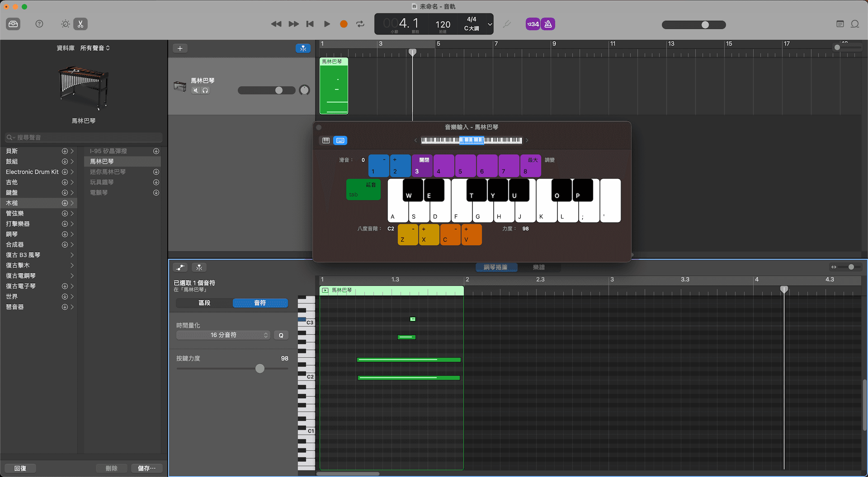Viewport: 868px width, 477px height.
Task: Open Smart Controls dial icon
Action: click(65, 24)
